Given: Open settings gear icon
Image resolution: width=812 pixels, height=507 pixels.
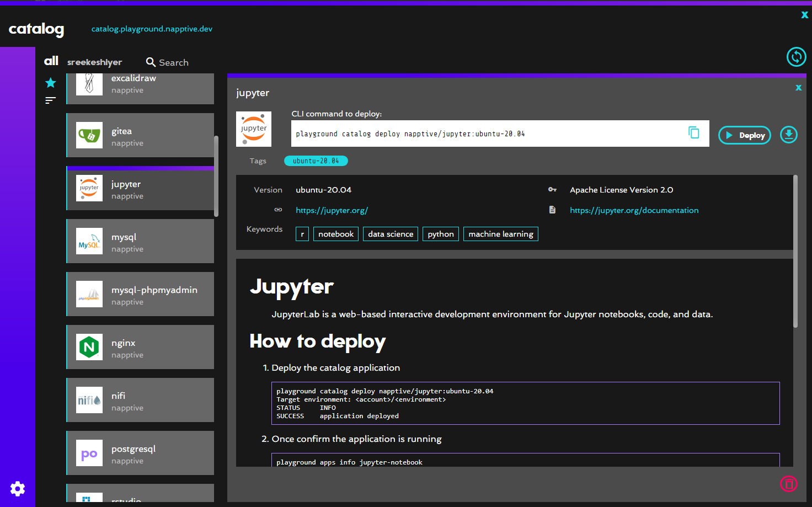Looking at the screenshot, I should pos(18,489).
